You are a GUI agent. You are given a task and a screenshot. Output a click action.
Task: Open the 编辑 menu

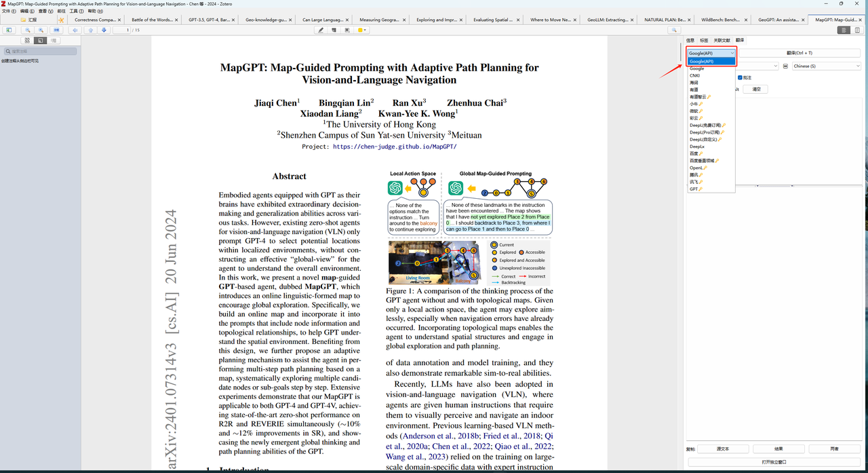click(28, 11)
